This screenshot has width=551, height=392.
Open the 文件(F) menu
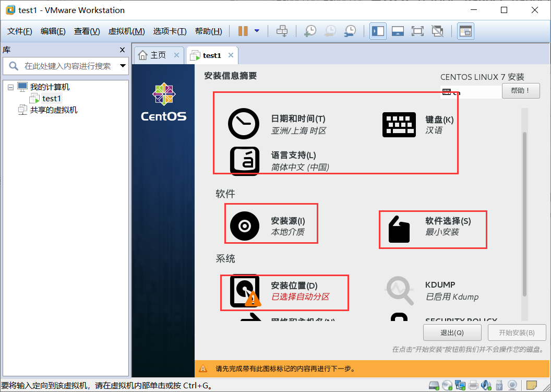[20, 31]
